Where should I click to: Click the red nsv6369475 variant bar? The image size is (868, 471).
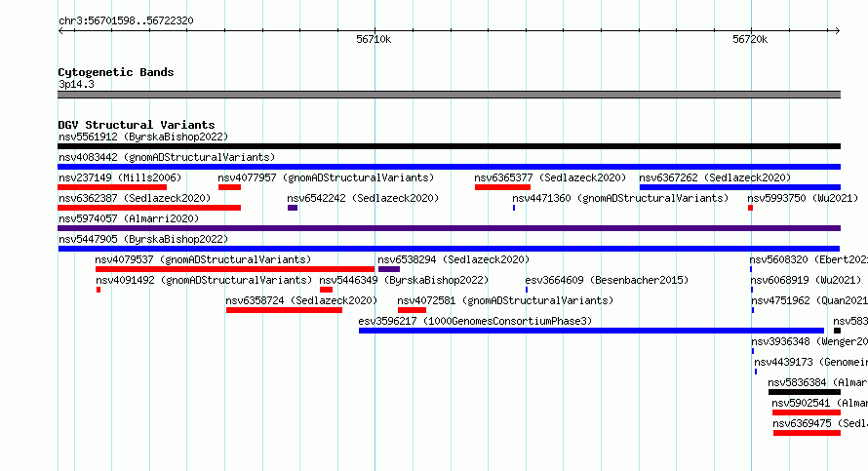pyautogui.click(x=808, y=433)
